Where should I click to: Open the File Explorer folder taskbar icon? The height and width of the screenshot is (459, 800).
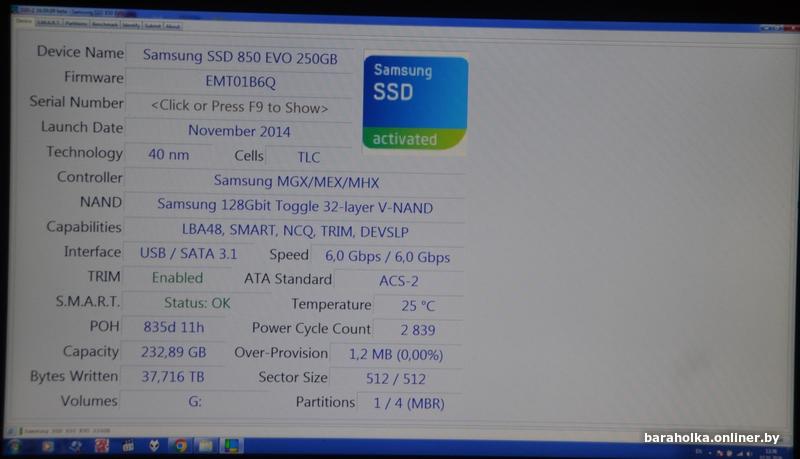coord(206,446)
